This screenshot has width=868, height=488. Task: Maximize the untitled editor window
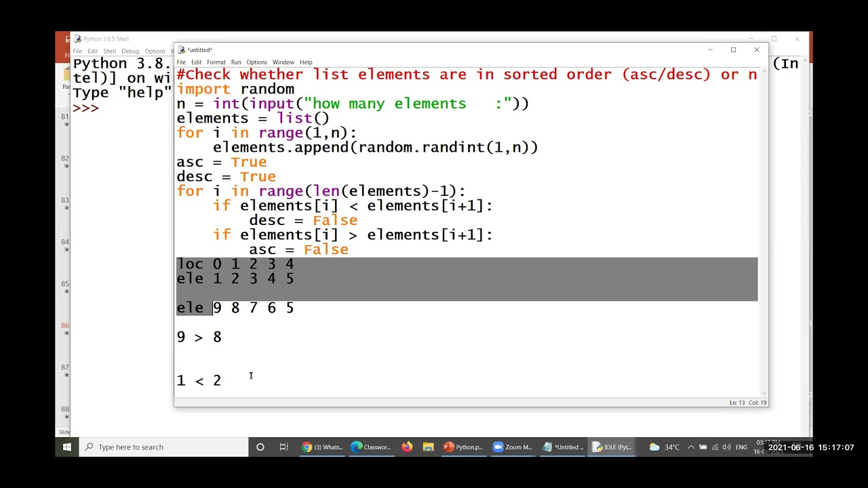[733, 49]
